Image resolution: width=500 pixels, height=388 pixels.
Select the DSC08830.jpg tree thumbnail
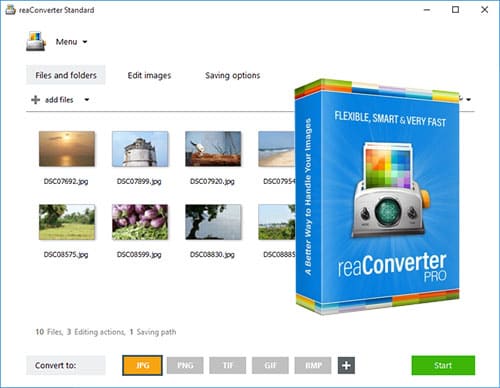[x=213, y=222]
